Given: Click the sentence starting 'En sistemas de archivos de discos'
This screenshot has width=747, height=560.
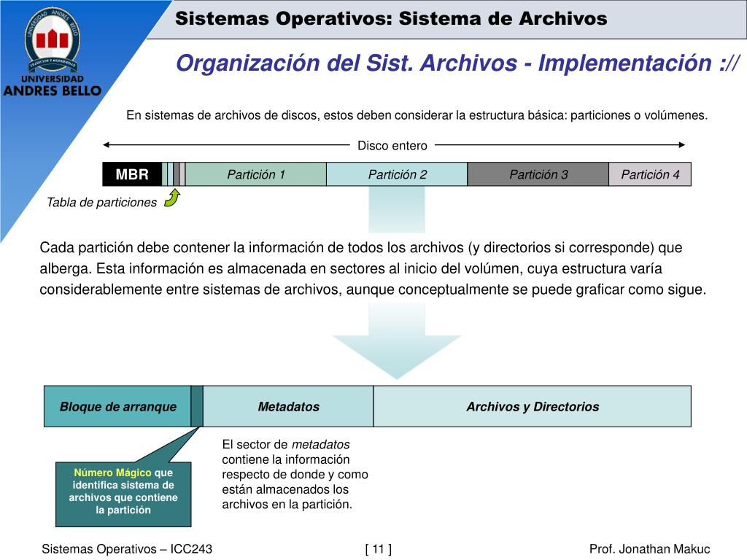Looking at the screenshot, I should point(417,115).
